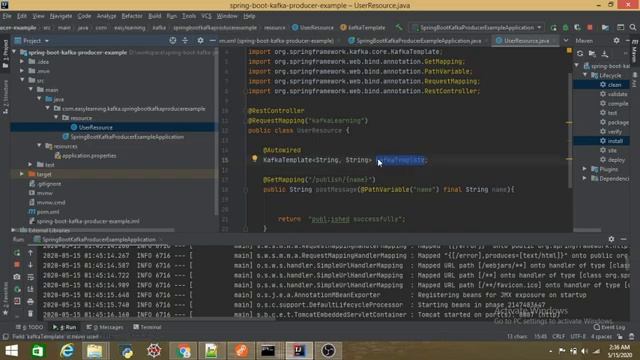
Task: Hide the Project panel with minus icon
Action: (212, 40)
